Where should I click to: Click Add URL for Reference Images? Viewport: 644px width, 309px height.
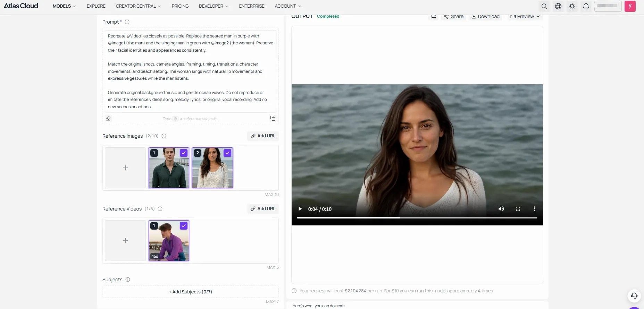263,136
